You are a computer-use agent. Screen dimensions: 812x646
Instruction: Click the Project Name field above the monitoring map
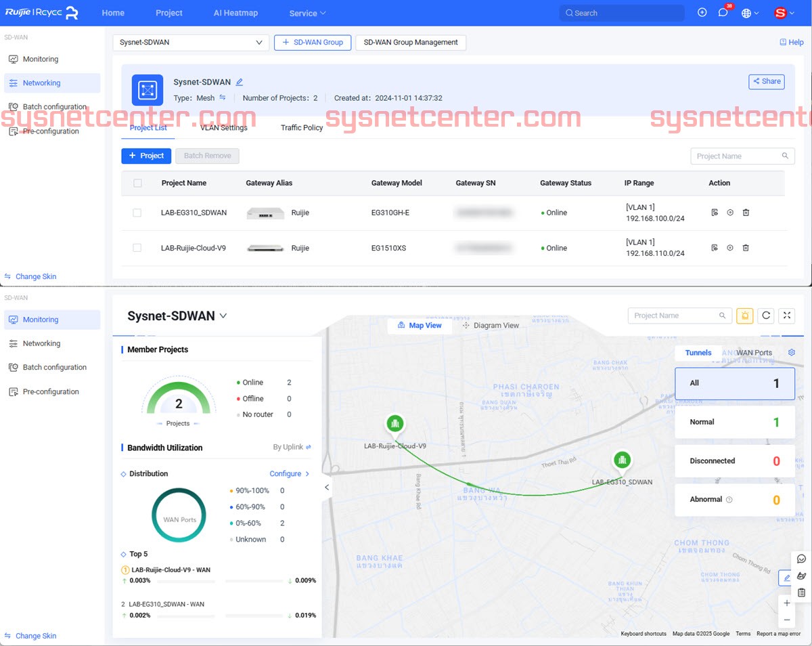(x=680, y=316)
